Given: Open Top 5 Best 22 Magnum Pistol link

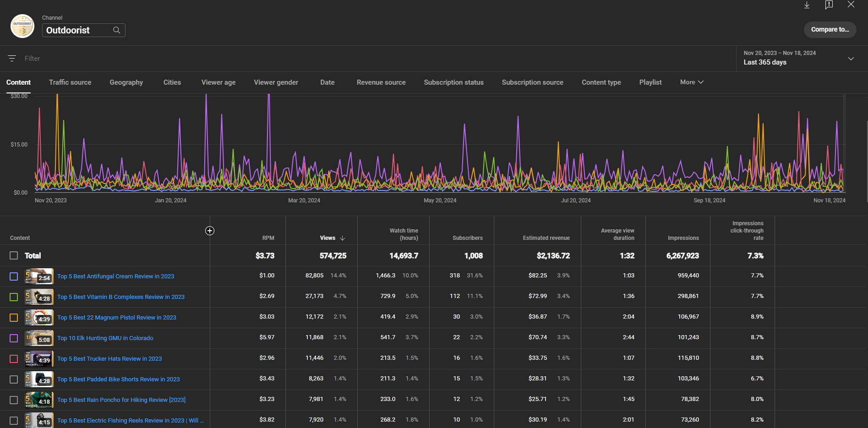Looking at the screenshot, I should tap(117, 318).
